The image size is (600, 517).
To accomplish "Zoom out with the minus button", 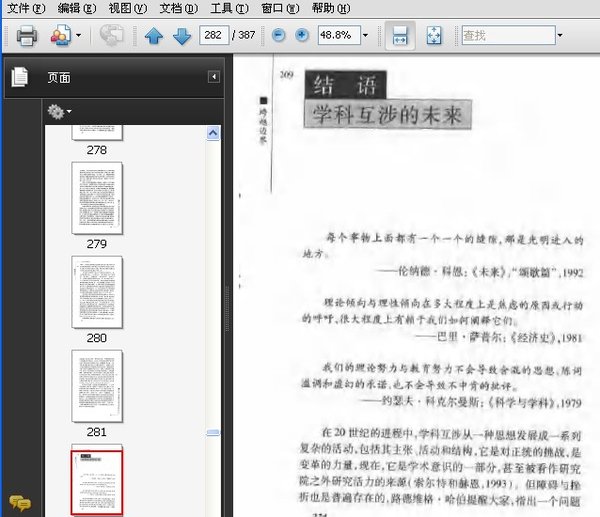I will (279, 35).
